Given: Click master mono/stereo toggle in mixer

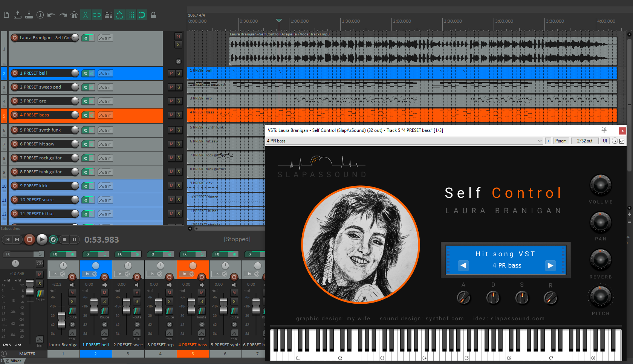Looking at the screenshot, I should (x=40, y=263).
